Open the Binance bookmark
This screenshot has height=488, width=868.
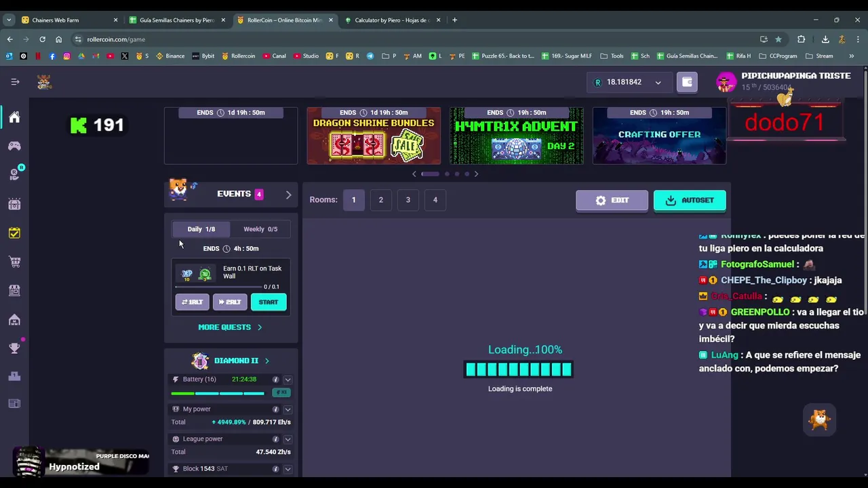point(170,56)
